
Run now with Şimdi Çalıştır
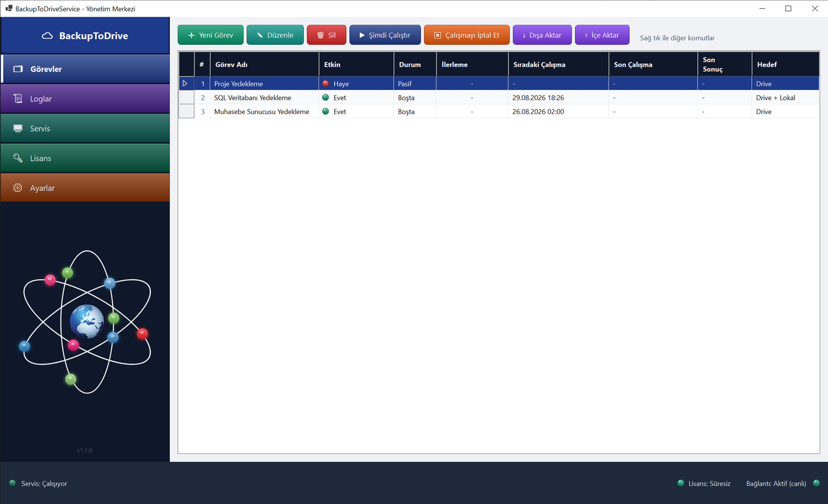point(385,35)
